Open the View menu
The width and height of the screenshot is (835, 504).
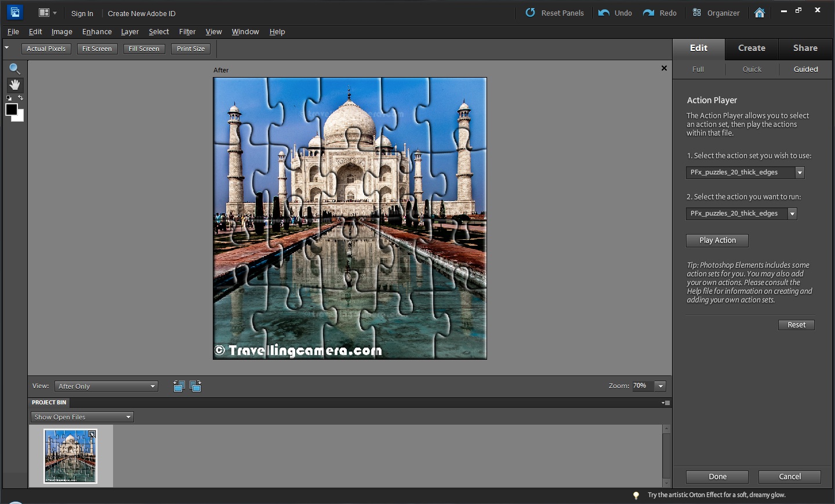point(213,32)
